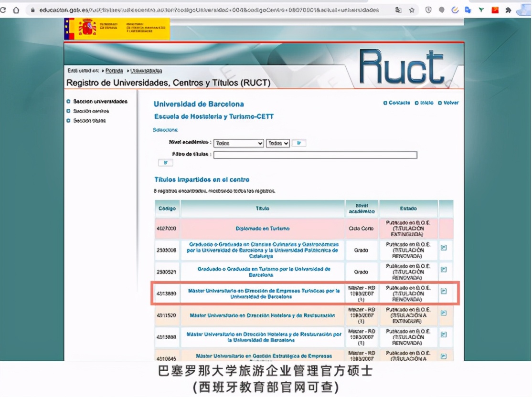This screenshot has width=532, height=397.
Task: Click the address bar URL field
Action: point(209,10)
